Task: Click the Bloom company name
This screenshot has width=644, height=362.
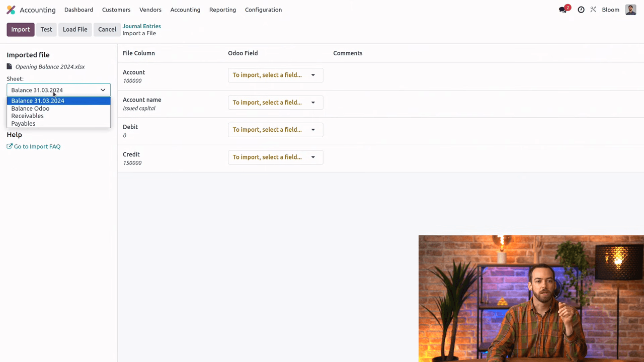Action: pos(610,10)
